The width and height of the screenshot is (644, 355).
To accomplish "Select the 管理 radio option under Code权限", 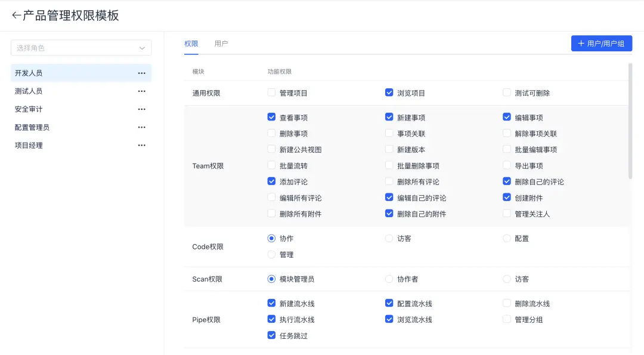I will coord(272,255).
